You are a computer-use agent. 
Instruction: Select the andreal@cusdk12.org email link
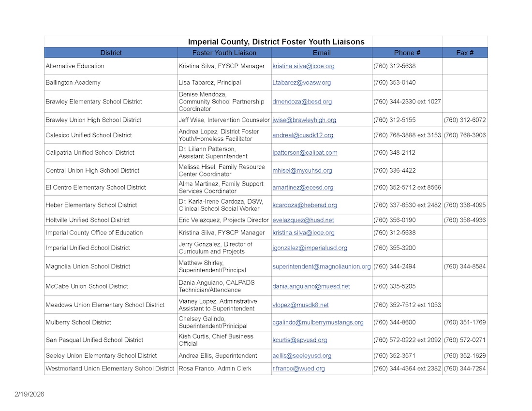click(302, 135)
